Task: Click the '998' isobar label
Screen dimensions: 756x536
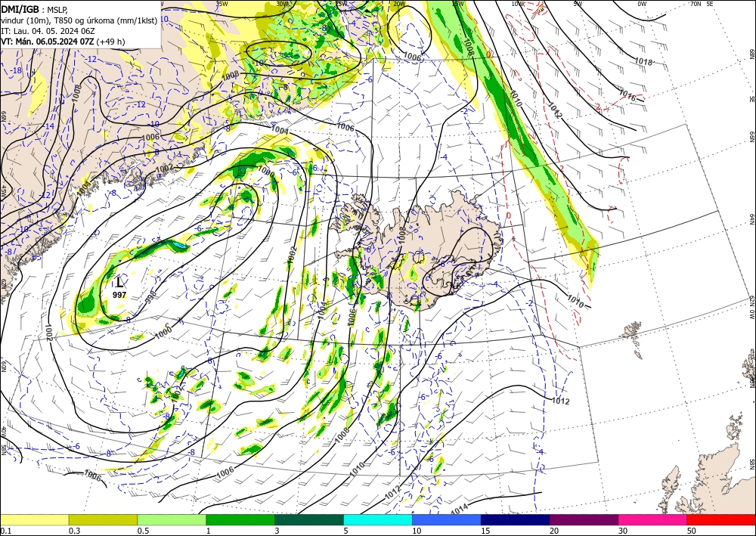Action: click(x=151, y=296)
